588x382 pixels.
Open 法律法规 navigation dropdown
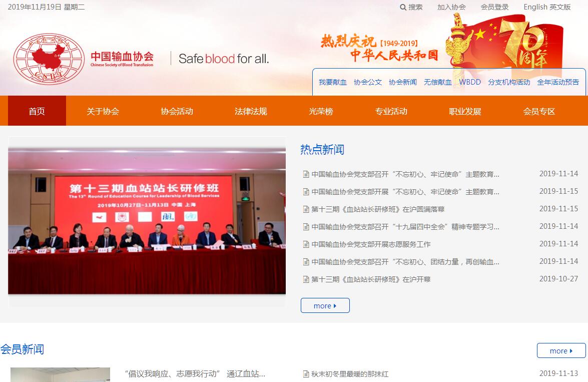click(x=251, y=111)
